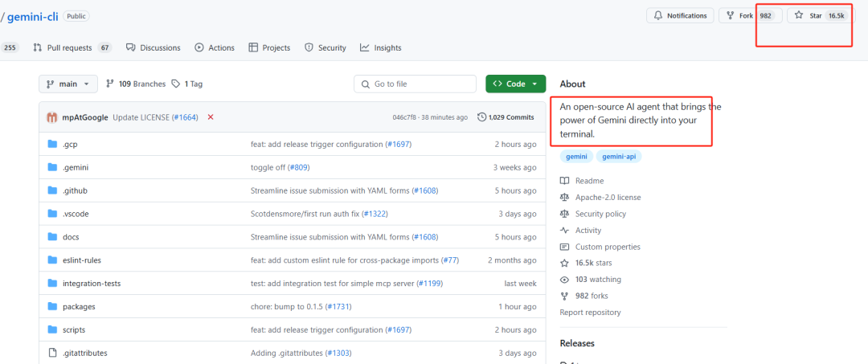The image size is (868, 364).
Task: Open the Readme link in About
Action: [583, 181]
